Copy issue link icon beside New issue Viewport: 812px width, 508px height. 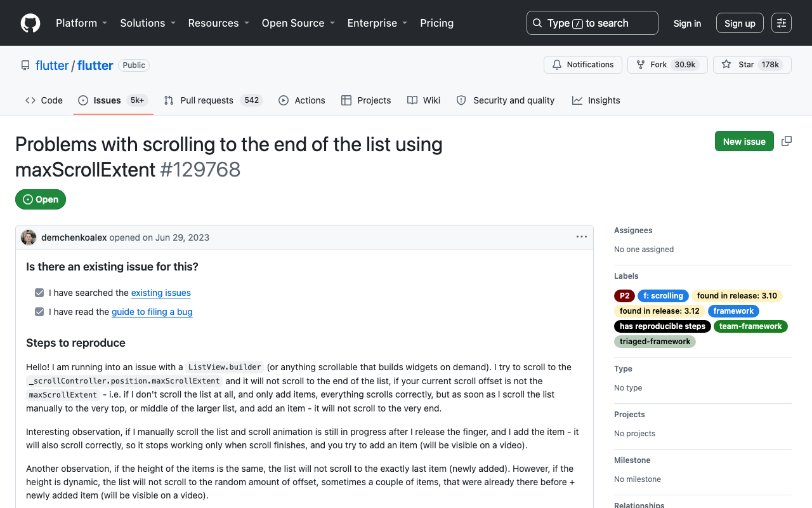pyautogui.click(x=787, y=141)
